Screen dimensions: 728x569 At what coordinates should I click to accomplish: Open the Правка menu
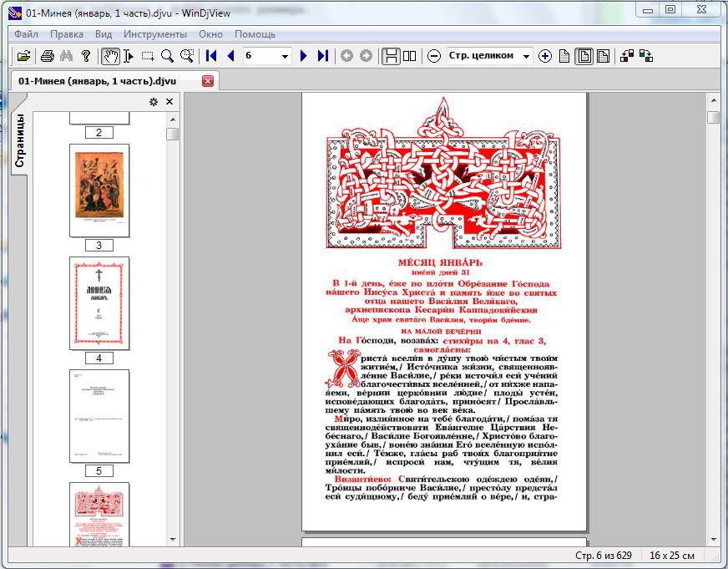coord(67,34)
